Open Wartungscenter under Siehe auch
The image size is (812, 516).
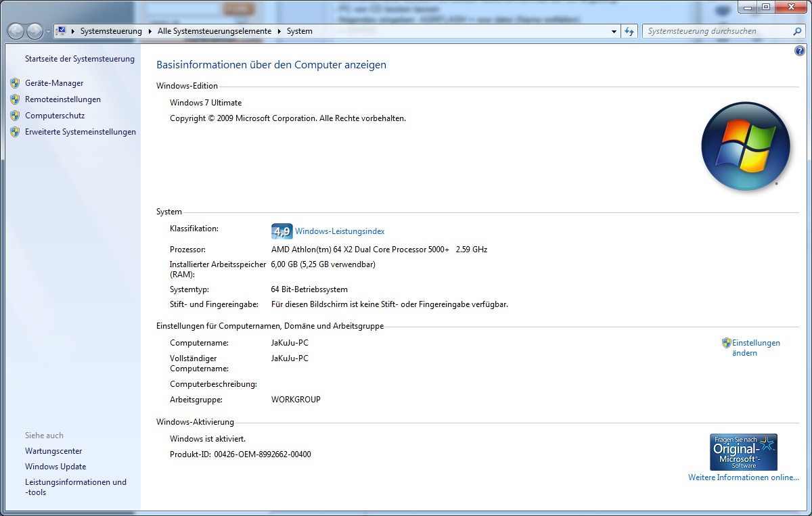53,451
